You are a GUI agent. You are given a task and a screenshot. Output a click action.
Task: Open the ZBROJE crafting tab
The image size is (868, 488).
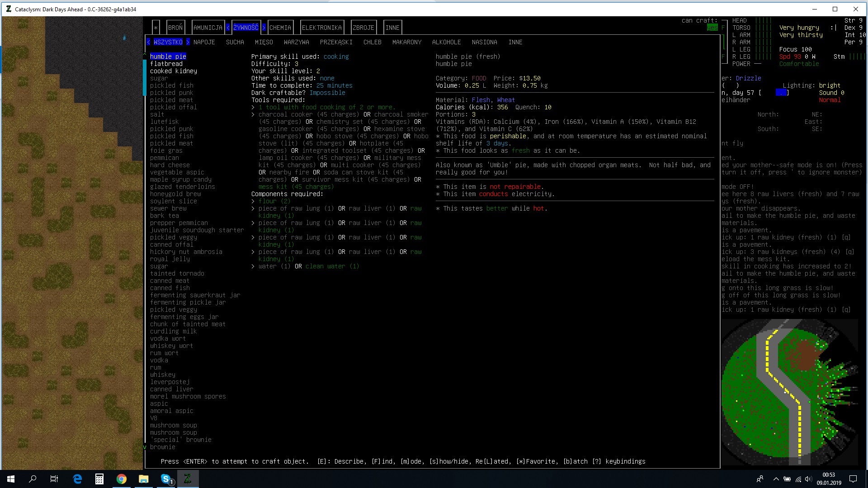point(363,28)
